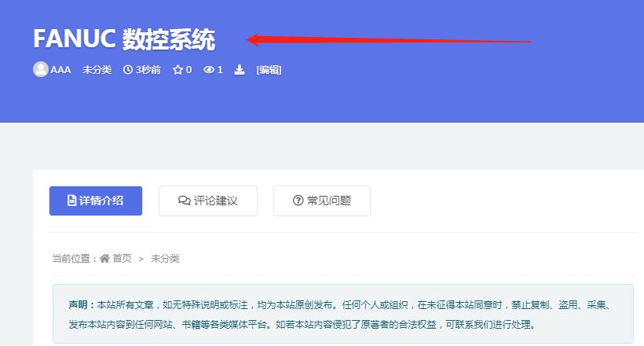644x346 pixels.
Task: Click the download icon in the header
Action: tap(240, 70)
